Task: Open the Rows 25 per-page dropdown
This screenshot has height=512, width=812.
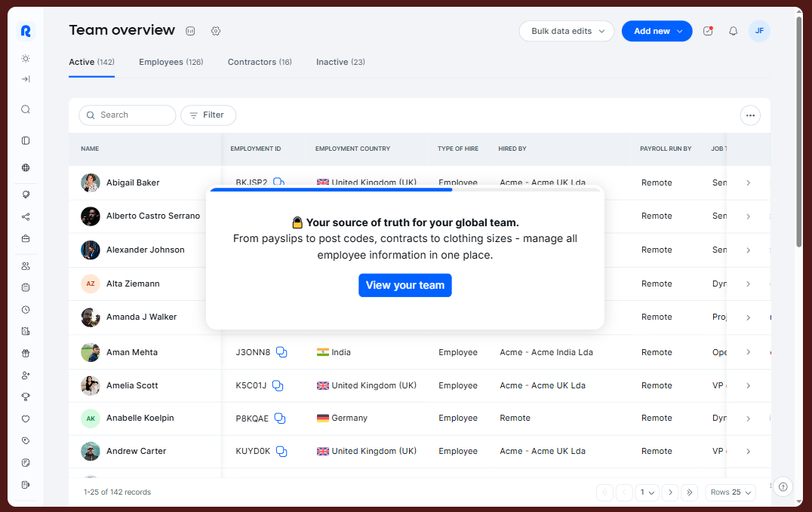Action: point(730,492)
